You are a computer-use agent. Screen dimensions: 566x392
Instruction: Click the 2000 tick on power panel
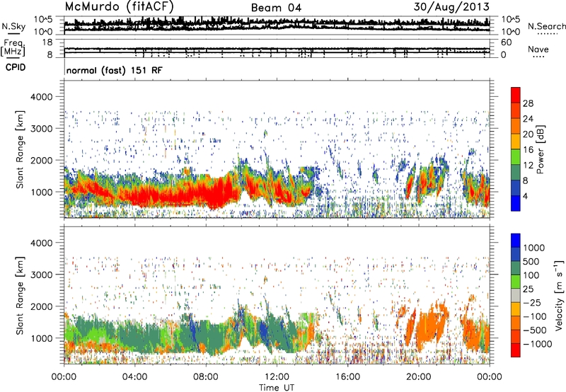pos(41,160)
